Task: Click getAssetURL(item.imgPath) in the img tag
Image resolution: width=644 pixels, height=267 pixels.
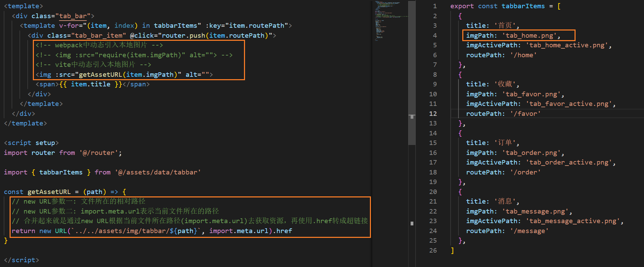Action: tap(128, 75)
